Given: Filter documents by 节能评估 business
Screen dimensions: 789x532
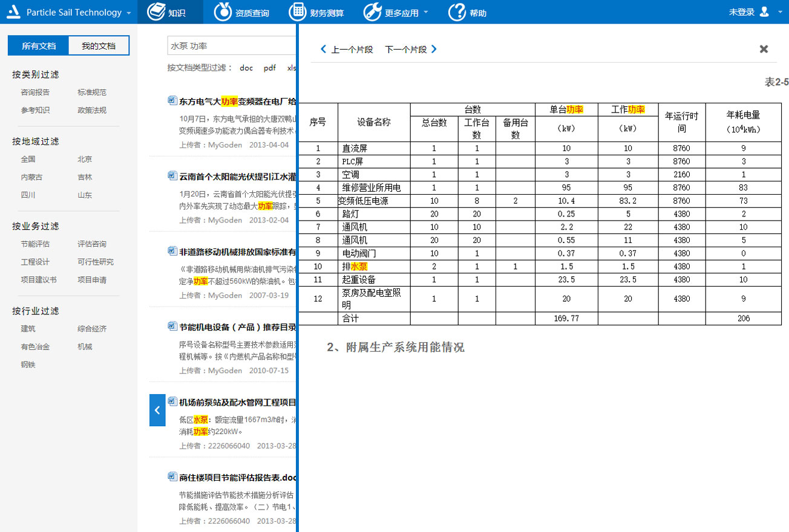Looking at the screenshot, I should pos(35,244).
